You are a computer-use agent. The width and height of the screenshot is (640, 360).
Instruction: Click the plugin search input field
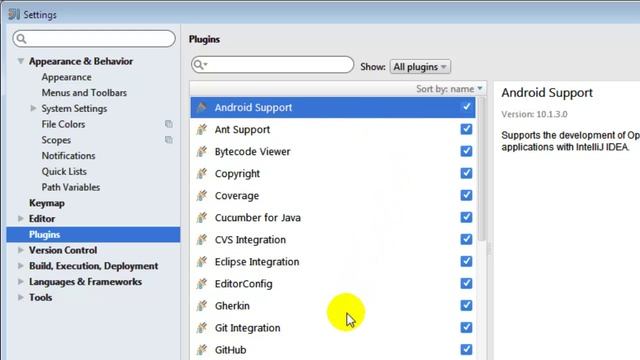(272, 64)
